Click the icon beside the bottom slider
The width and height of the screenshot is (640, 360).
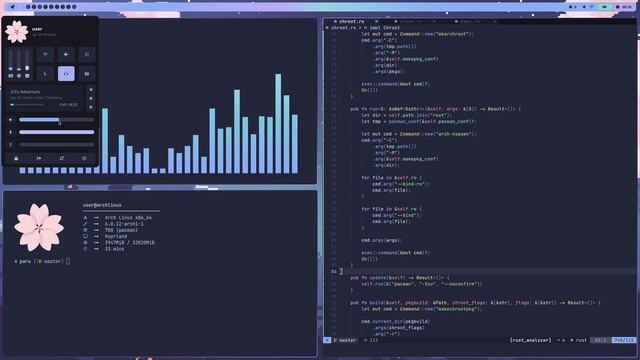[11, 144]
